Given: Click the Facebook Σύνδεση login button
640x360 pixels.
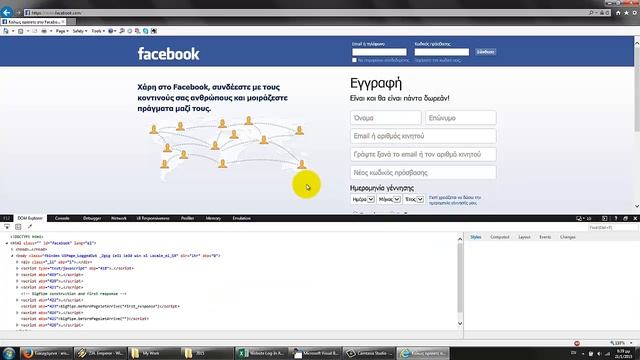Looking at the screenshot, I should (x=485, y=52).
